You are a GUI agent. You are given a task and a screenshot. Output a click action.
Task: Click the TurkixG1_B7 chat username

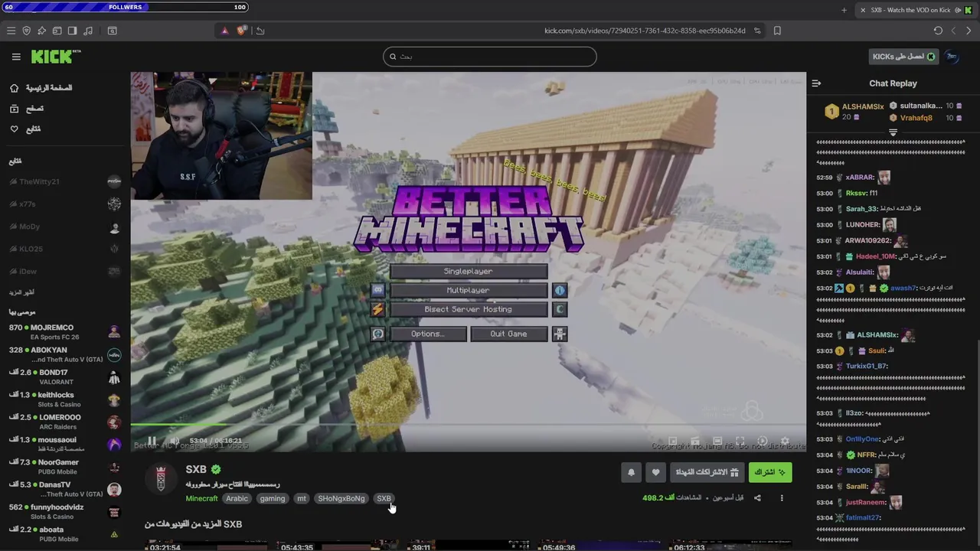click(867, 366)
